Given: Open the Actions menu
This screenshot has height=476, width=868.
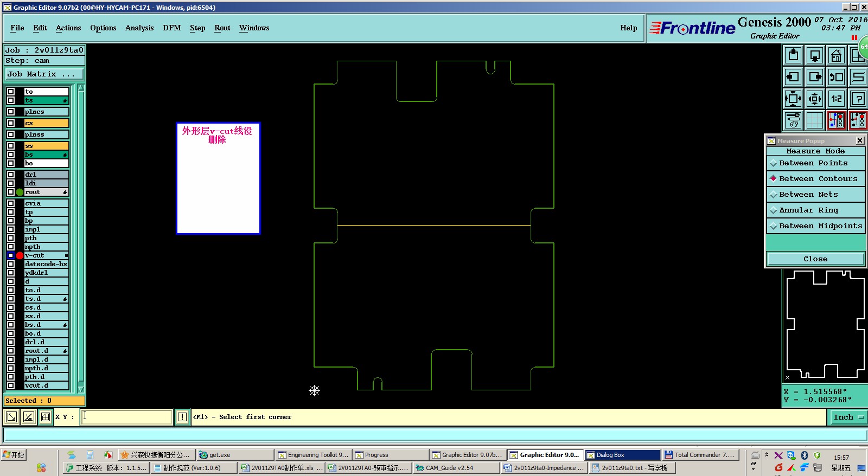Looking at the screenshot, I should pos(68,28).
